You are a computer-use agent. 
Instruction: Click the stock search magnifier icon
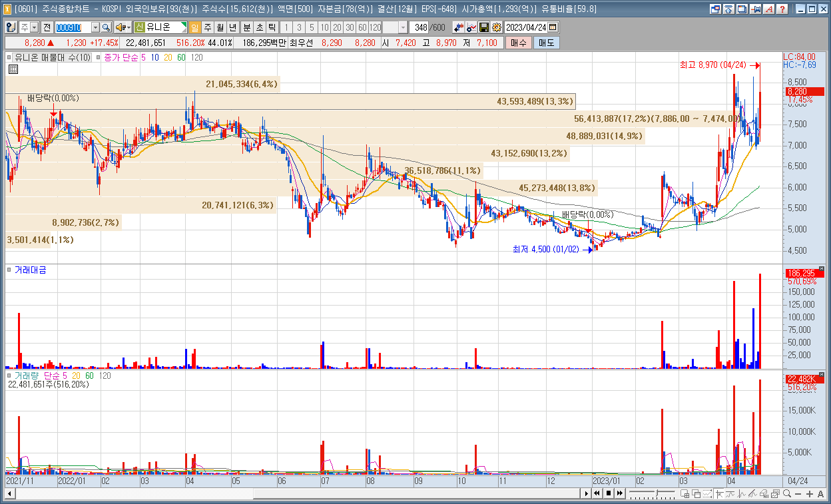[106, 27]
